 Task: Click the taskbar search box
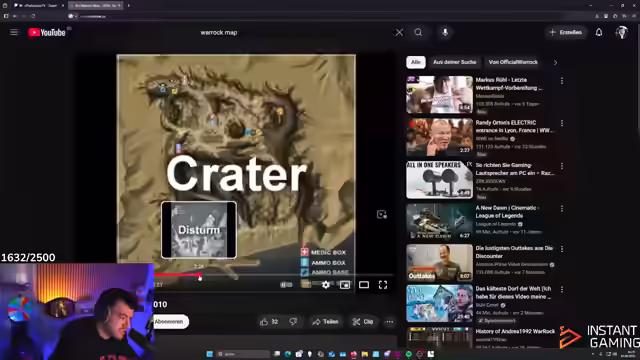click(x=243, y=354)
